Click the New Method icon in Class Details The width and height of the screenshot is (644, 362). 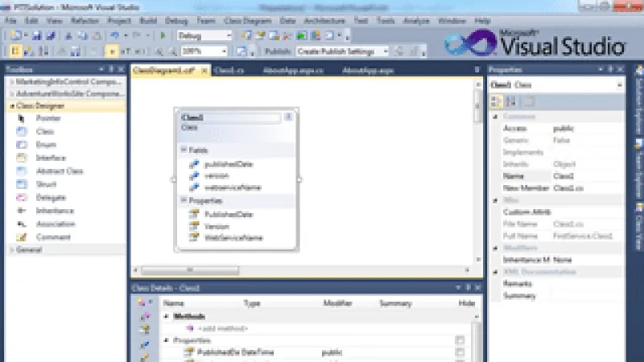(x=145, y=316)
